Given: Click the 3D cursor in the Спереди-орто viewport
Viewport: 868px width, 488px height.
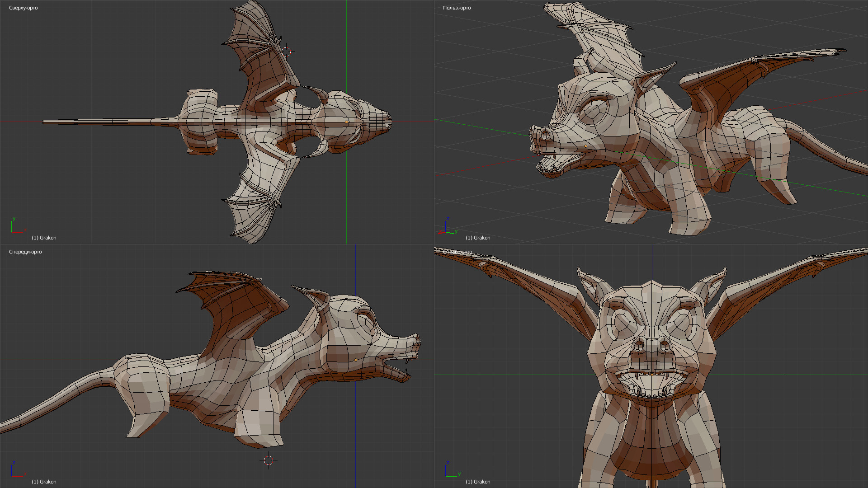Looking at the screenshot, I should [x=269, y=460].
